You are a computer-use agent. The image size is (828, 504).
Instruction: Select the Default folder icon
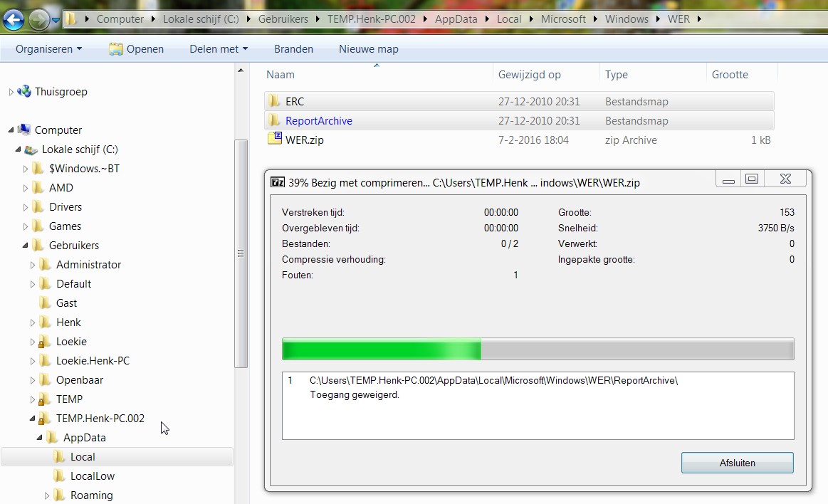[x=46, y=283]
